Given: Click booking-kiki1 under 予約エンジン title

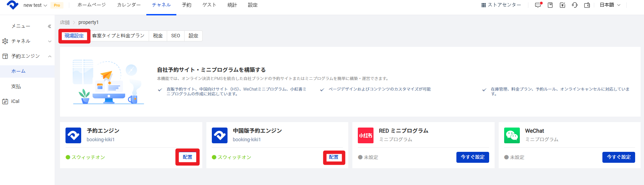Looking at the screenshot, I should [101, 140].
